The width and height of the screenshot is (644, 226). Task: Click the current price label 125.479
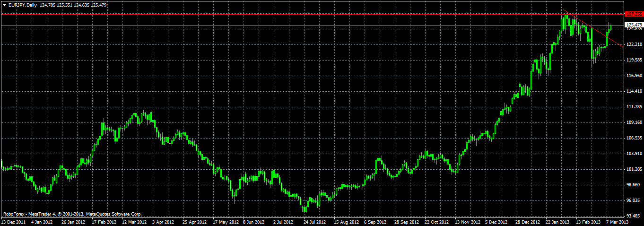[633, 25]
